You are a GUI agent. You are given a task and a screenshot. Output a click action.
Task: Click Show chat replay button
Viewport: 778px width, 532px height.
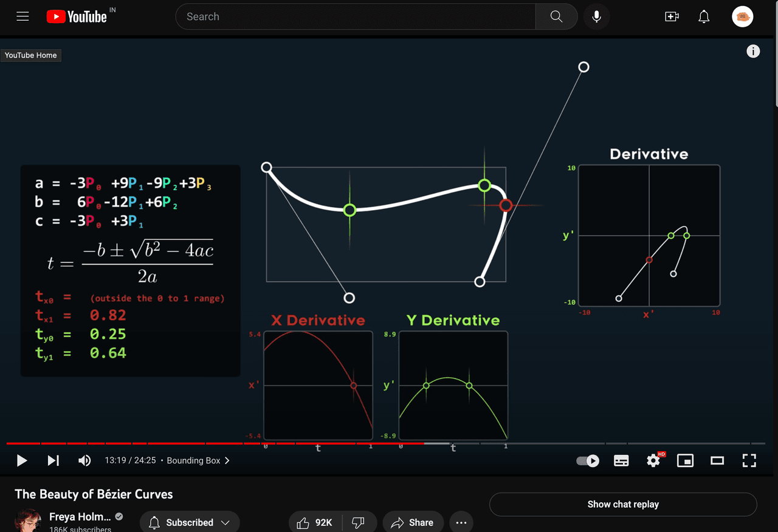[x=622, y=504]
